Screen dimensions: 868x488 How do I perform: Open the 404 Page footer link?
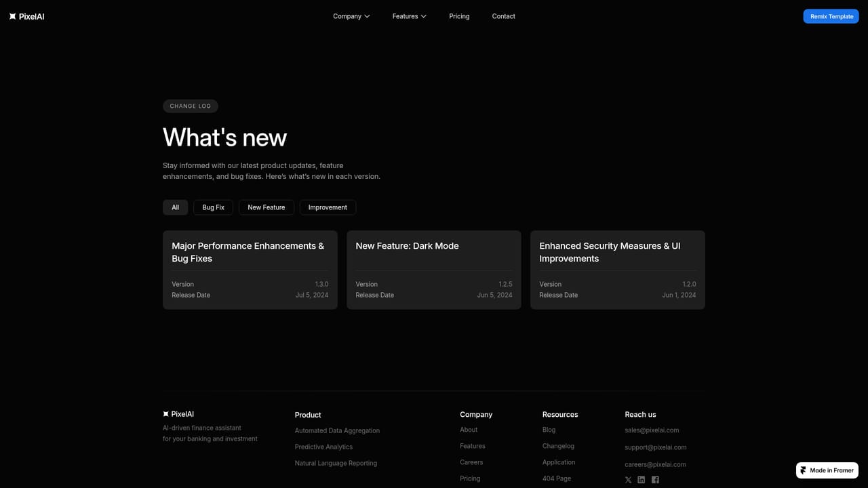[557, 479]
